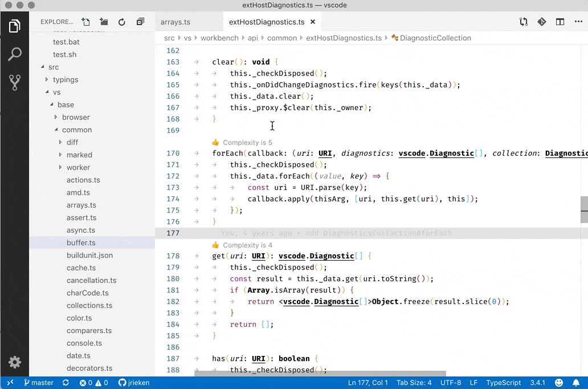Open the Source Control view
Screen dimensions: 588x389
(15, 82)
